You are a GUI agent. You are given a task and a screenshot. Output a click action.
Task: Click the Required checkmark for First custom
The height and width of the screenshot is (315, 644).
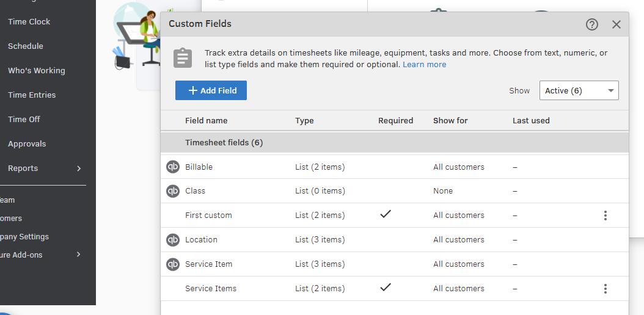point(386,214)
